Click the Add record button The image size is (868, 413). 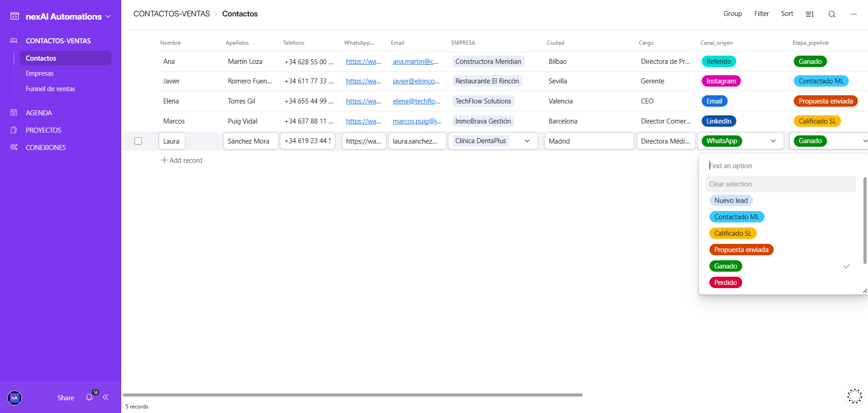pos(182,160)
